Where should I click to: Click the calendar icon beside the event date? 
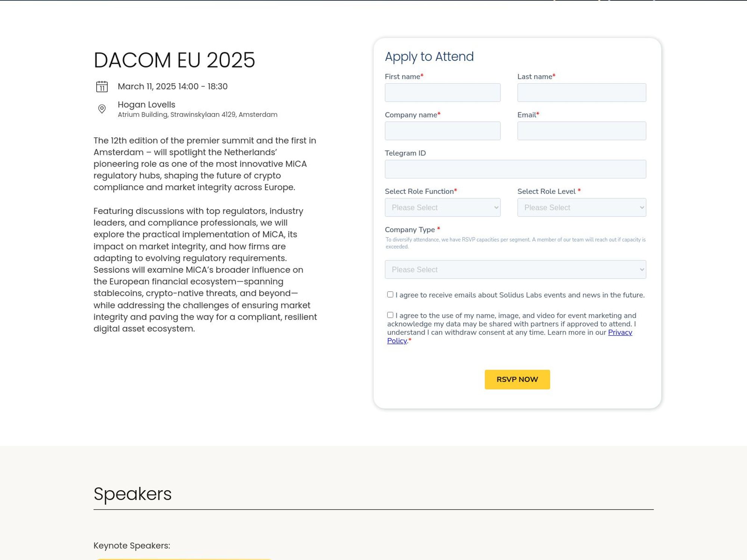click(x=102, y=86)
